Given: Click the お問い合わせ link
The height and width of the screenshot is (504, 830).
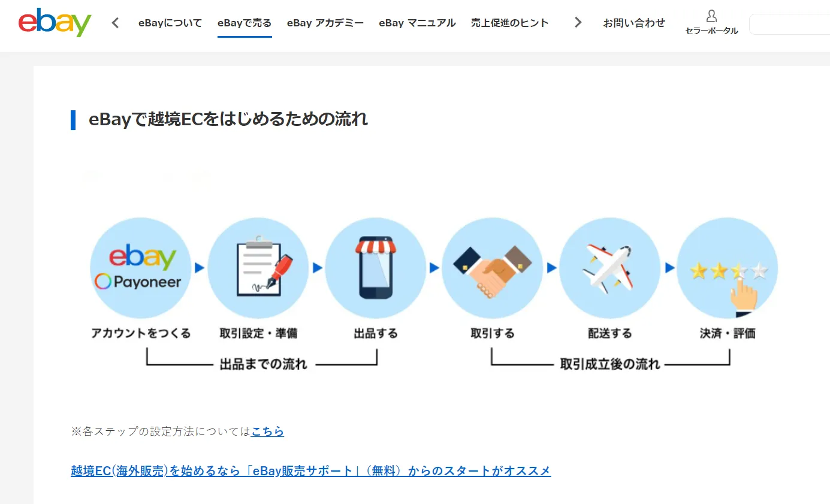Looking at the screenshot, I should pos(634,23).
